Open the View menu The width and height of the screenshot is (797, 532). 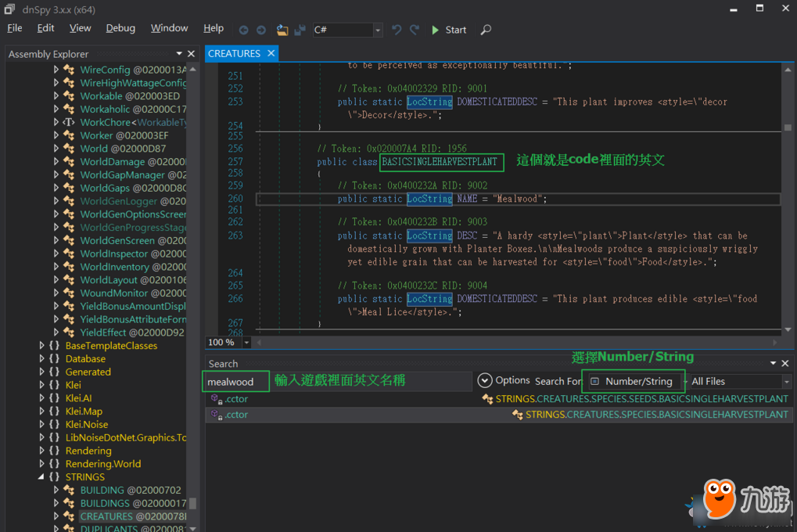[81, 28]
